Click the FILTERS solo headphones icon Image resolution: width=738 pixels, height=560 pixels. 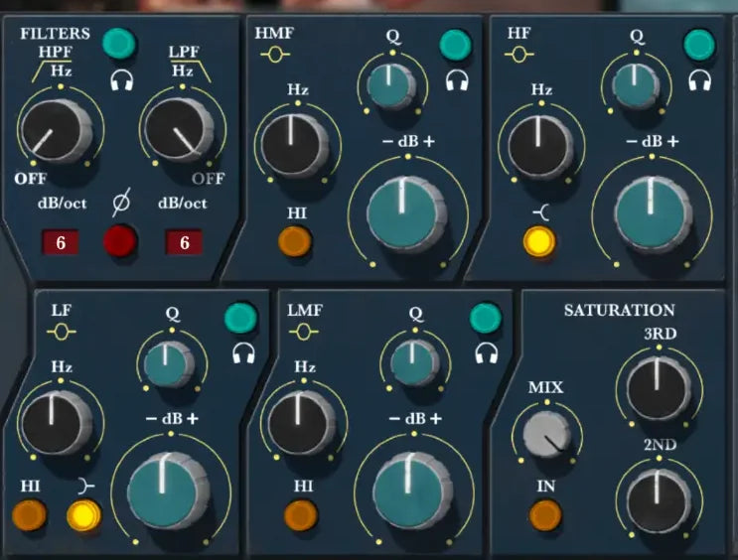click(x=122, y=80)
